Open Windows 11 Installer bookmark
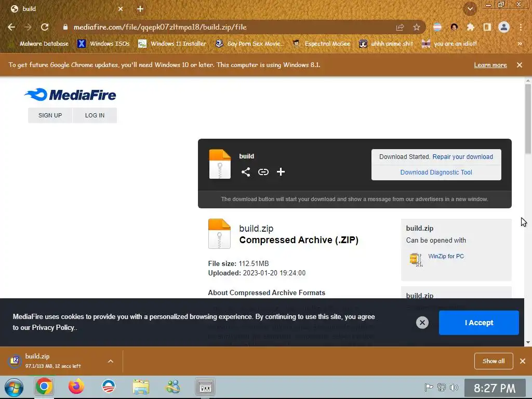 (x=172, y=44)
